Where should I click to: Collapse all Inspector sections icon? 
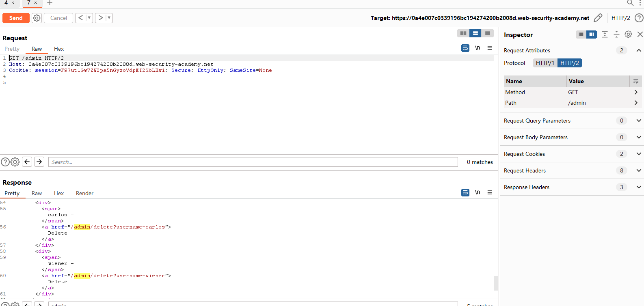[x=616, y=34]
